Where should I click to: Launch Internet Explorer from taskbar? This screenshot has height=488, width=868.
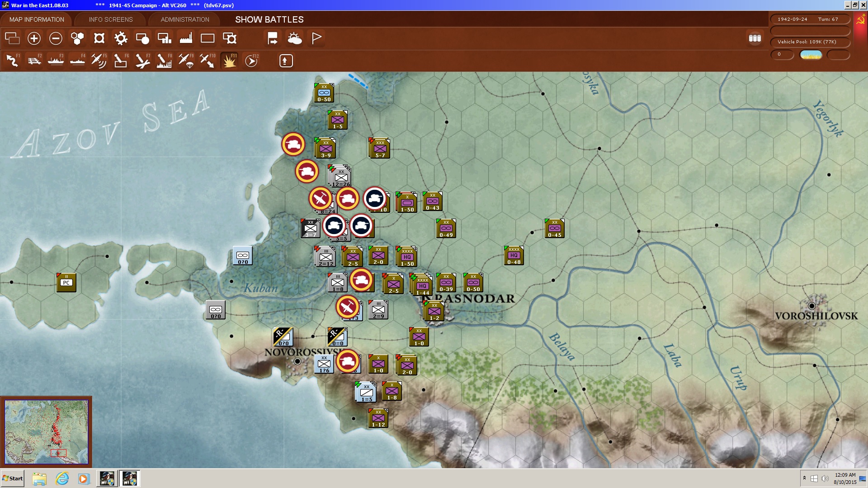62,479
